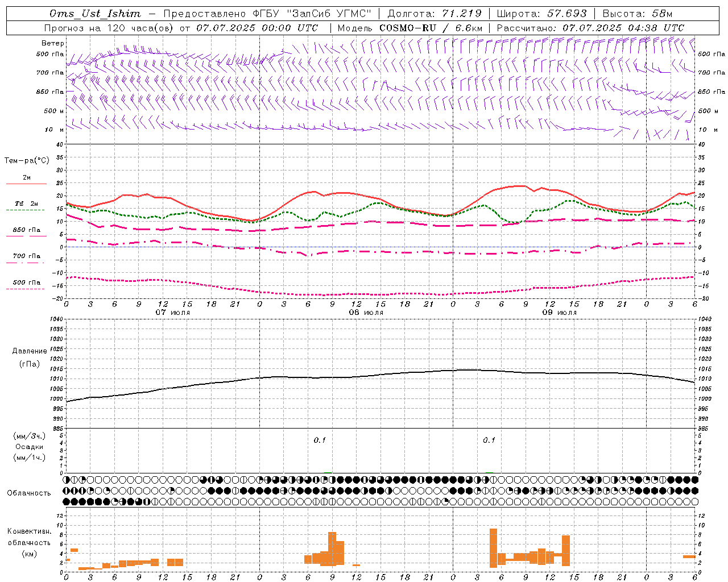Click the 9 km orange bar early on 09 июля
Image resolution: width=728 pixels, height=582 pixels.
(x=493, y=548)
